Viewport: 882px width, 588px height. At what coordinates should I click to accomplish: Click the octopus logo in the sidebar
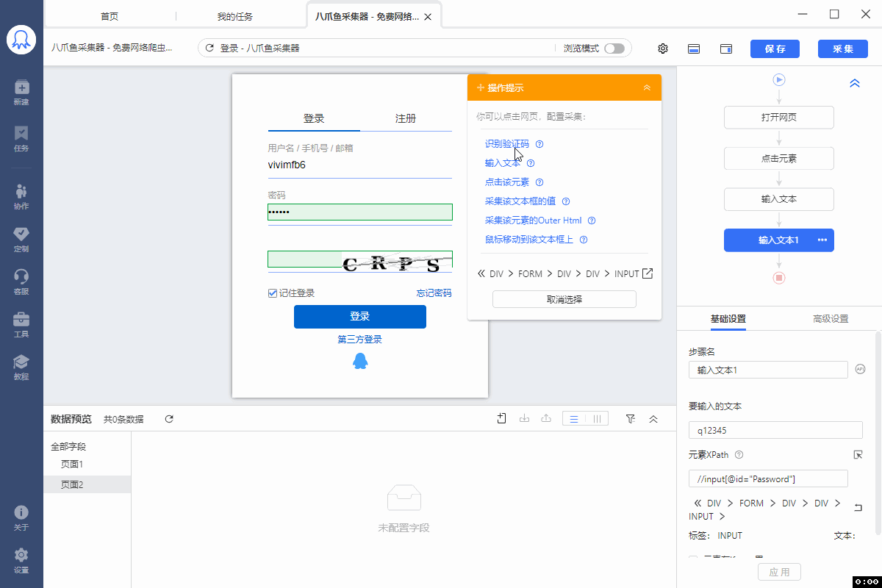click(21, 40)
